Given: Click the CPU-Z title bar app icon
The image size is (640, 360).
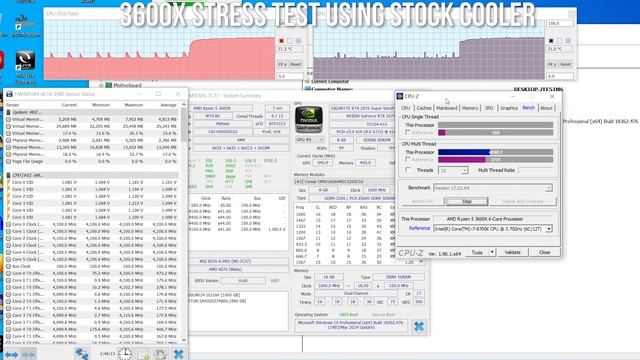Looking at the screenshot, I should click(400, 96).
